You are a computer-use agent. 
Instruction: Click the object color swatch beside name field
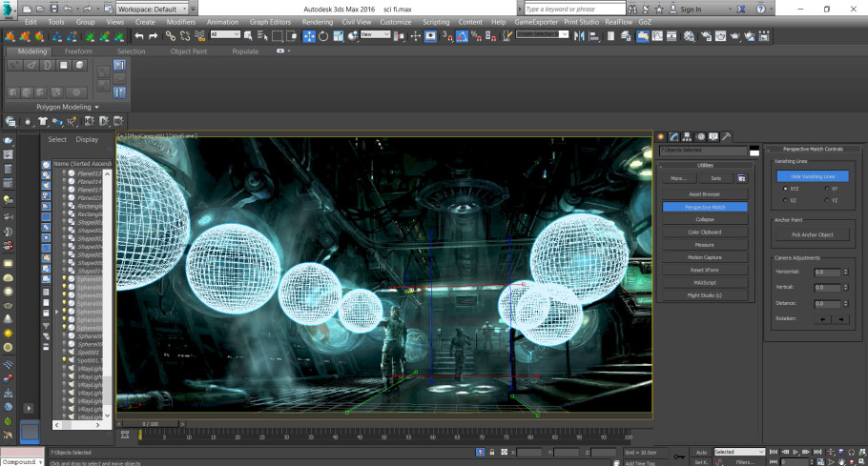(754, 151)
